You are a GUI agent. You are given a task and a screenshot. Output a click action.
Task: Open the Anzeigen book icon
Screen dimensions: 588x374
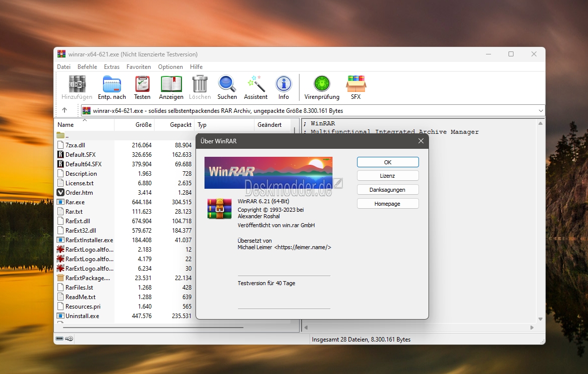(x=171, y=84)
